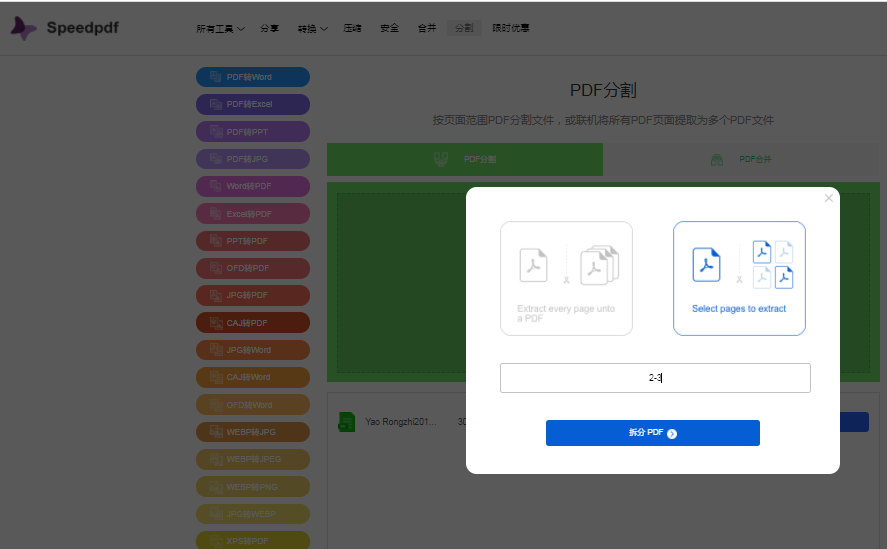887x549 pixels.
Task: Click the blue 拆分 PDF button
Action: (x=653, y=433)
